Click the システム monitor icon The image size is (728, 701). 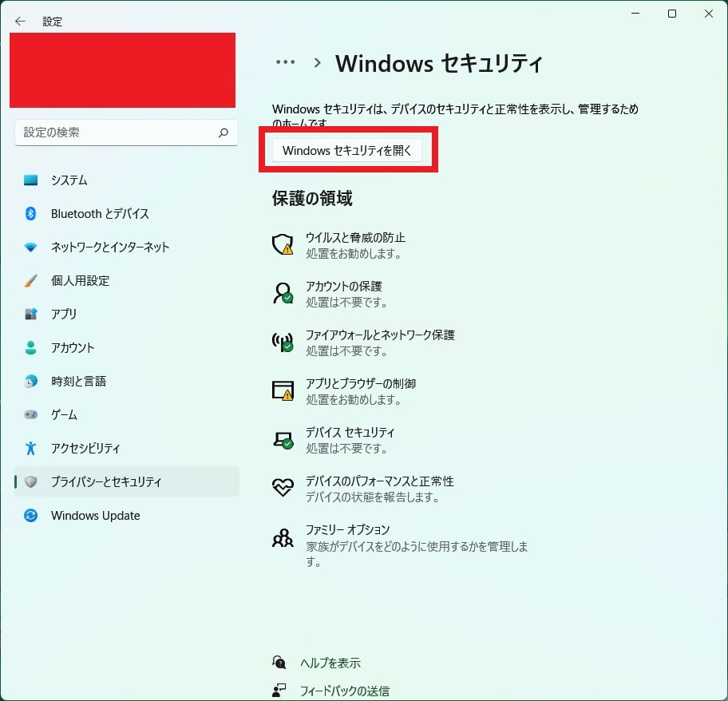pyautogui.click(x=30, y=180)
